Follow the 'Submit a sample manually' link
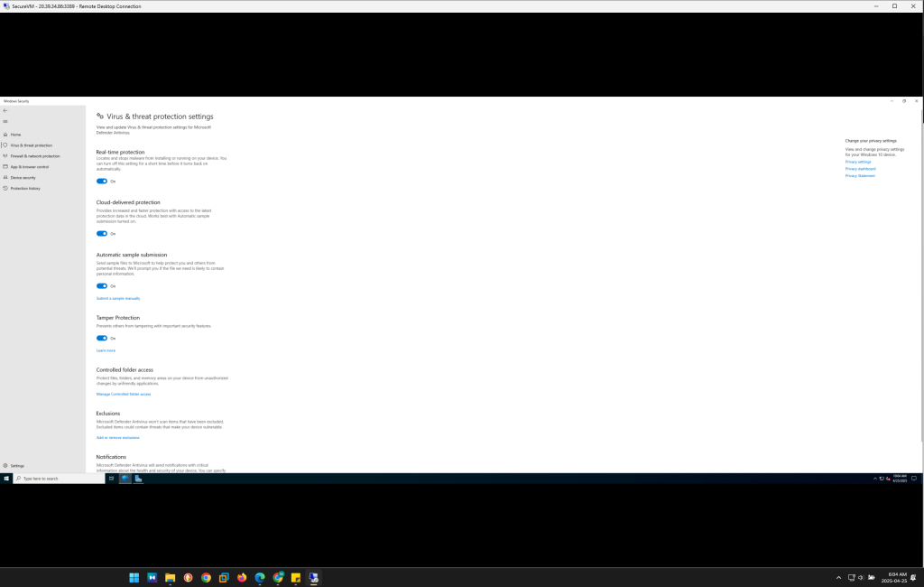 [x=118, y=299]
